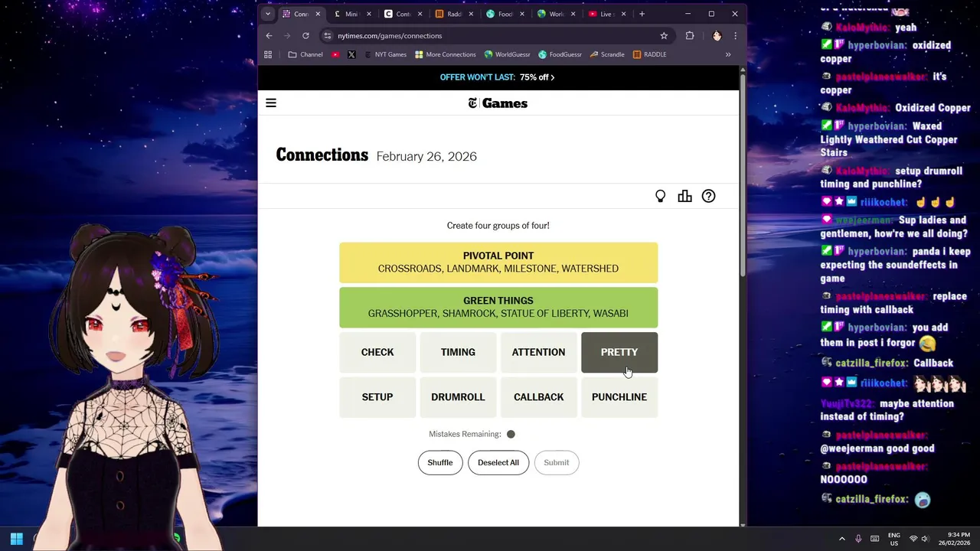Close the Connections tab

point(318,14)
